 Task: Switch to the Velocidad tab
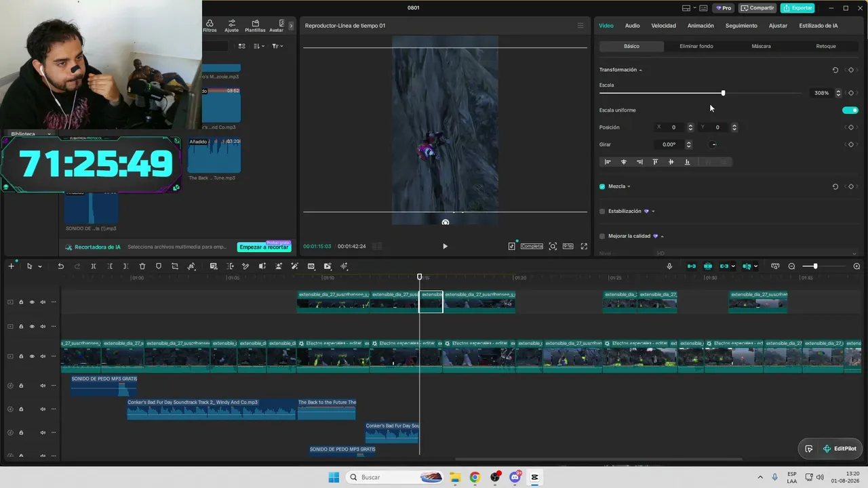[x=663, y=26]
